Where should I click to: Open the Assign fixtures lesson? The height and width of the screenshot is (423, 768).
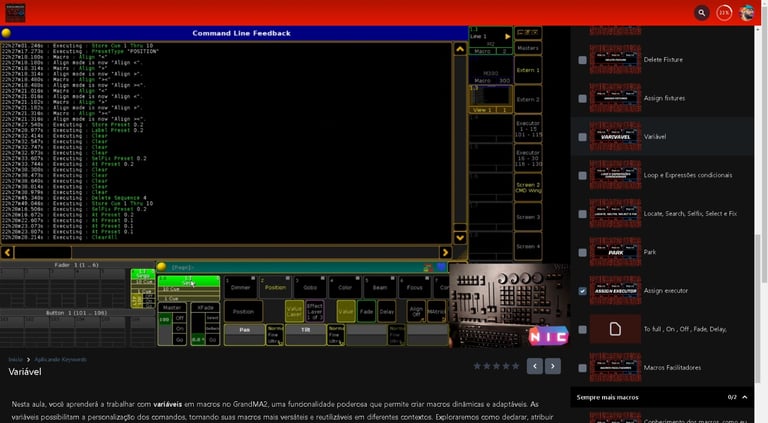click(664, 98)
